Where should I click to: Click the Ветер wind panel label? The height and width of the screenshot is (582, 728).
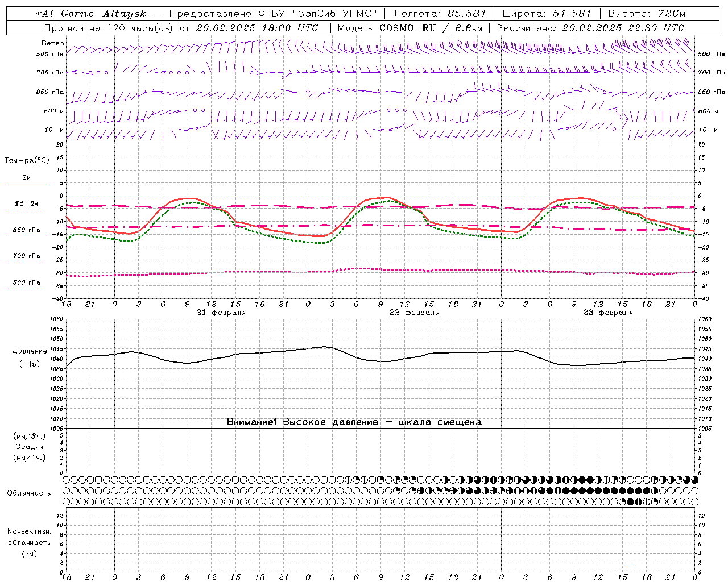[x=53, y=43]
